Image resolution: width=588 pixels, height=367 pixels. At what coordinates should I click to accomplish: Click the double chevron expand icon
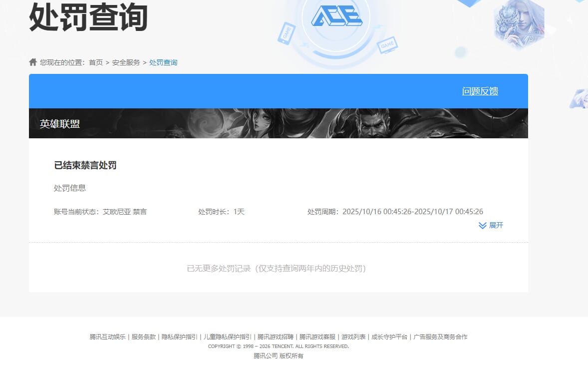tap(483, 225)
